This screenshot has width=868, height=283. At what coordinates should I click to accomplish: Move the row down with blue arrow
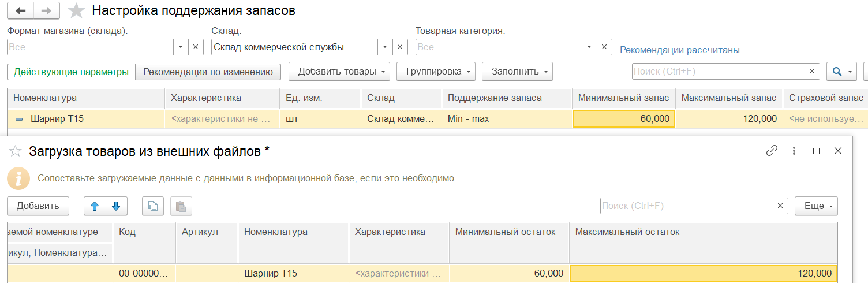click(x=116, y=206)
